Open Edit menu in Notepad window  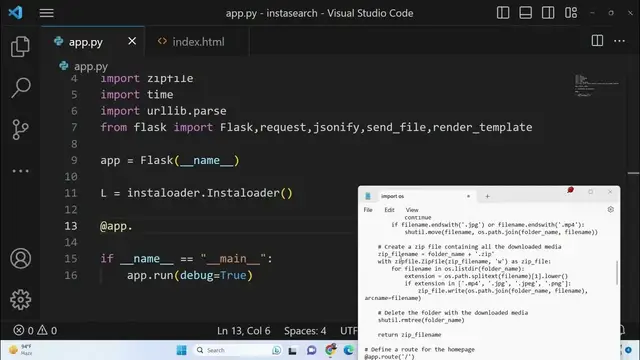389,210
